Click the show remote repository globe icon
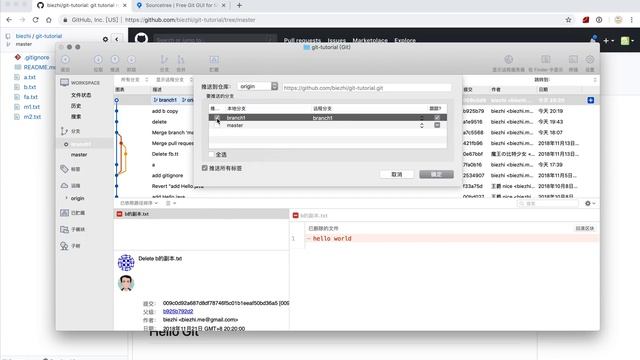Viewport: 640px width, 360px height. (508, 60)
